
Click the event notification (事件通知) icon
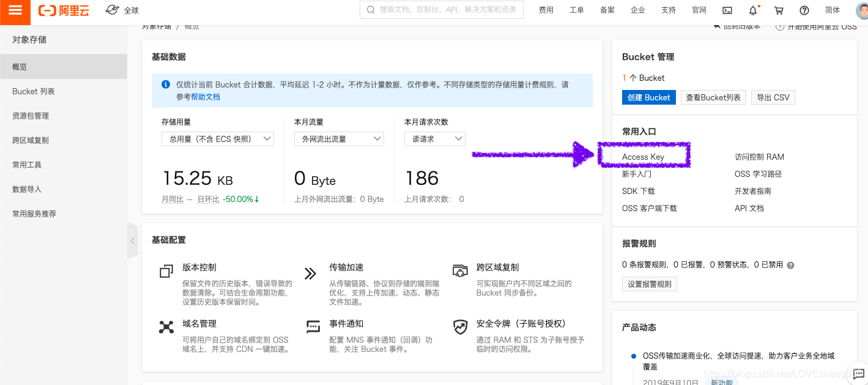313,326
